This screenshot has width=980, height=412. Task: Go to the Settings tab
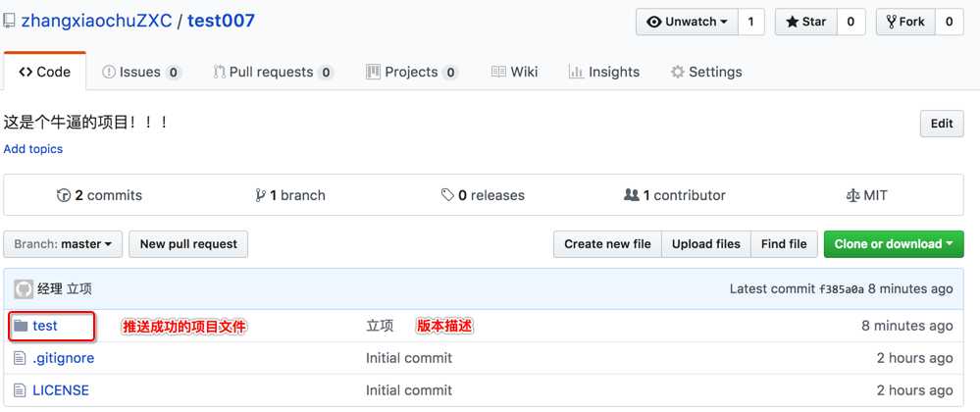[x=706, y=72]
